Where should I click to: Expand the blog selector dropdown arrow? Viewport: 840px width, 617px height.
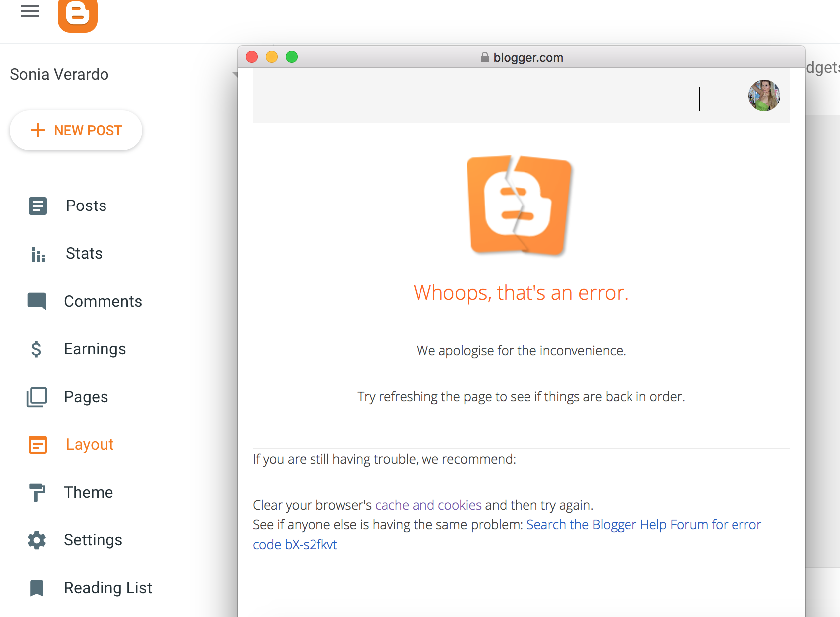click(235, 74)
